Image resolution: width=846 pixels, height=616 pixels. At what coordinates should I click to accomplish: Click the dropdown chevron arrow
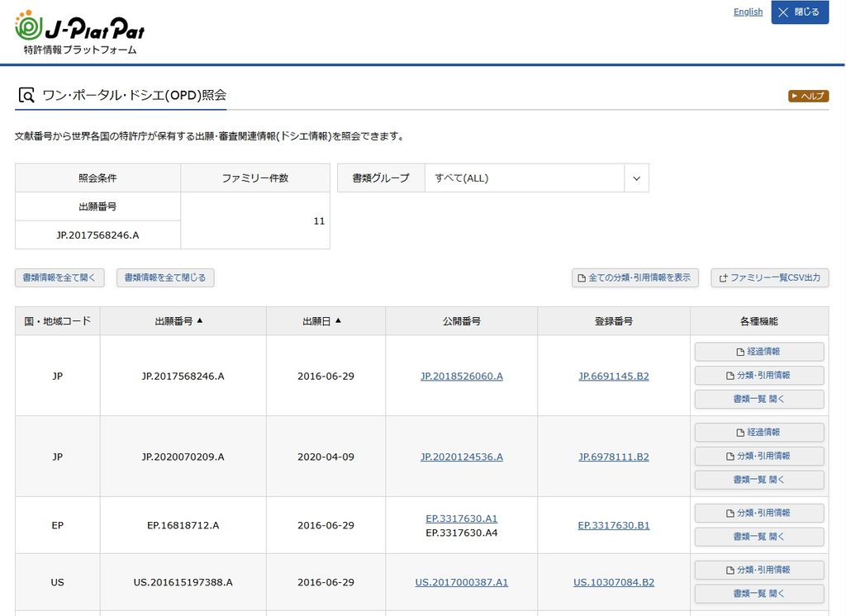tap(637, 178)
